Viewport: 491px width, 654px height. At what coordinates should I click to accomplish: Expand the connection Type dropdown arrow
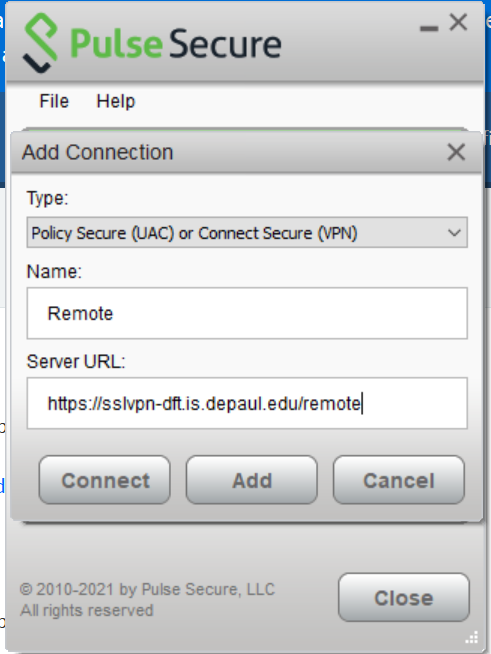click(x=454, y=232)
